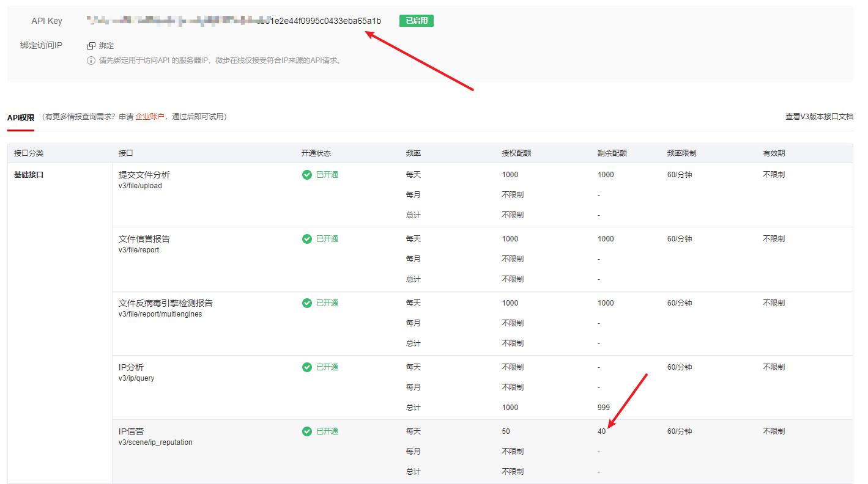Open the 查看V3版本接口文档 link
The height and width of the screenshot is (484, 868).
pos(819,117)
